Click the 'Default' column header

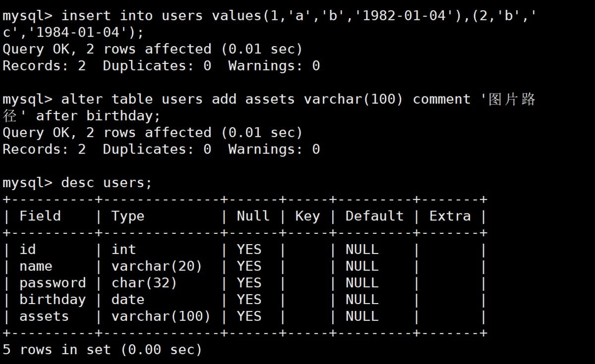pos(374,216)
